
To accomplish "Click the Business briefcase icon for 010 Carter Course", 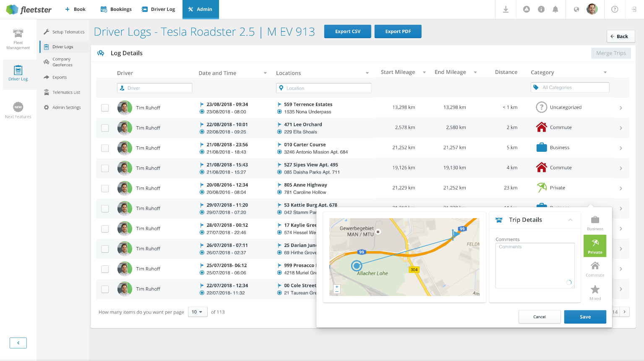I will coord(542,148).
